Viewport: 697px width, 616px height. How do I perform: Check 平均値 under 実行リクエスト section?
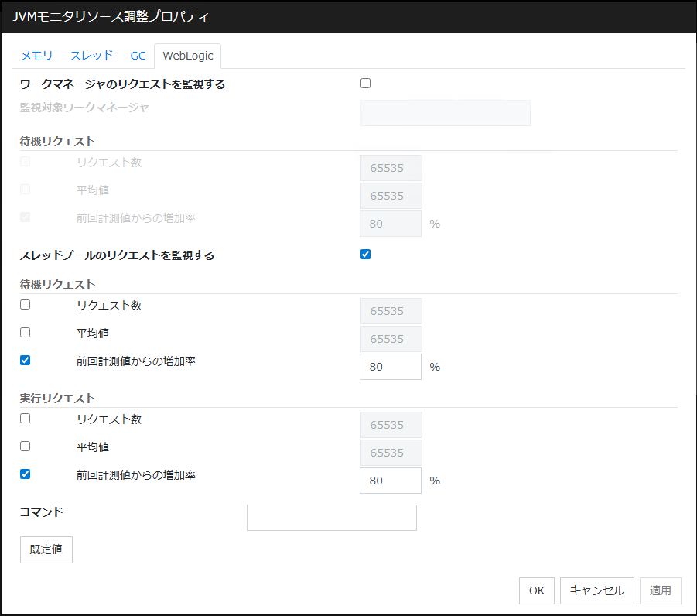point(24,446)
